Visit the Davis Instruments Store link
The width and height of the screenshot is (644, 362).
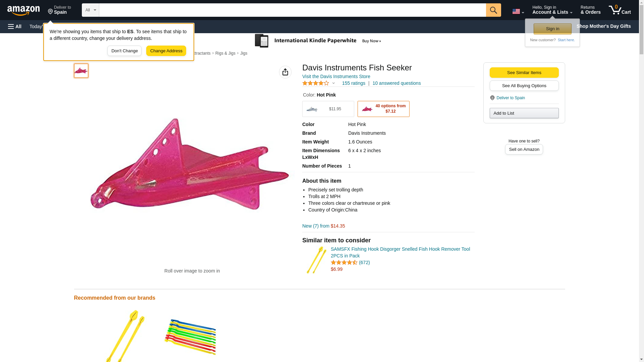pos(336,76)
